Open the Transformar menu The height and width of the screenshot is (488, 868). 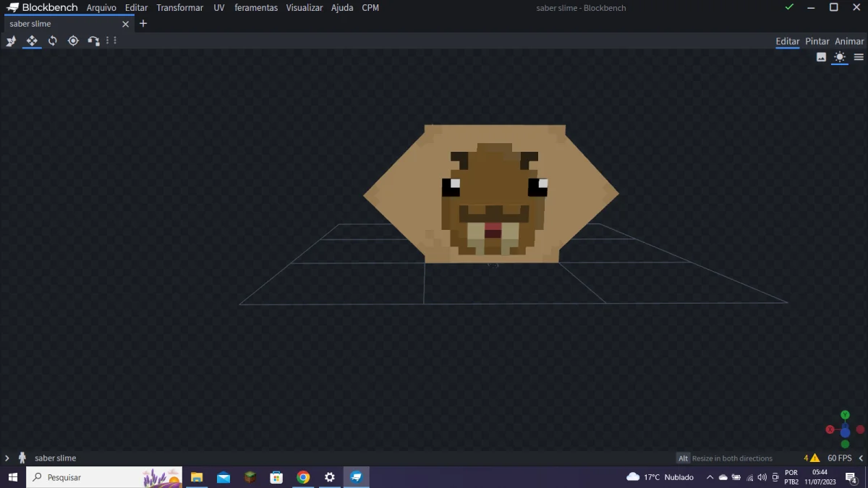180,8
